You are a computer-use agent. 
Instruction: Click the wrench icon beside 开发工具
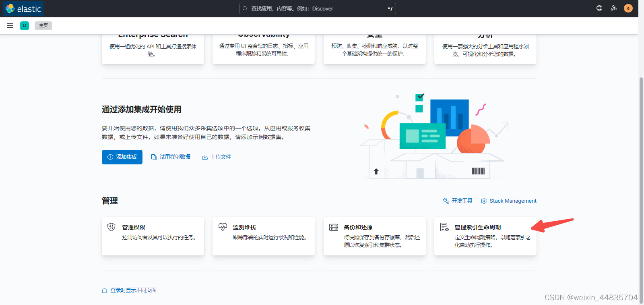click(446, 201)
